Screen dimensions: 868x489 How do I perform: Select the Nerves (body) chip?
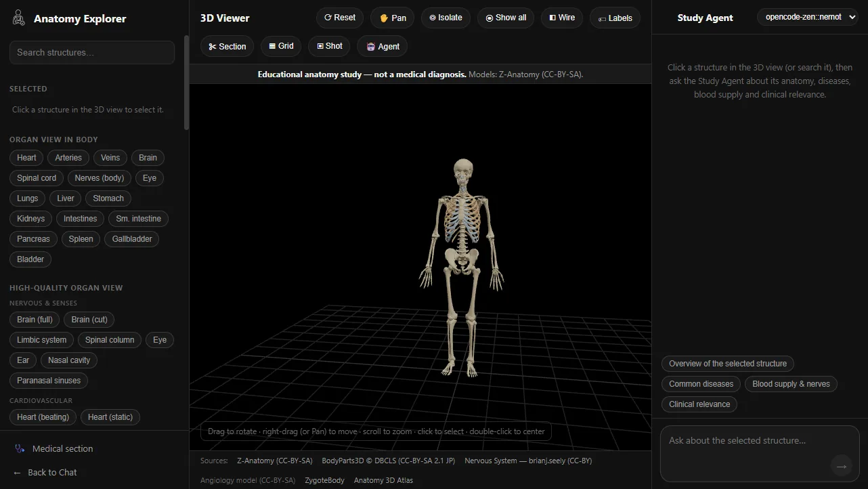point(100,178)
